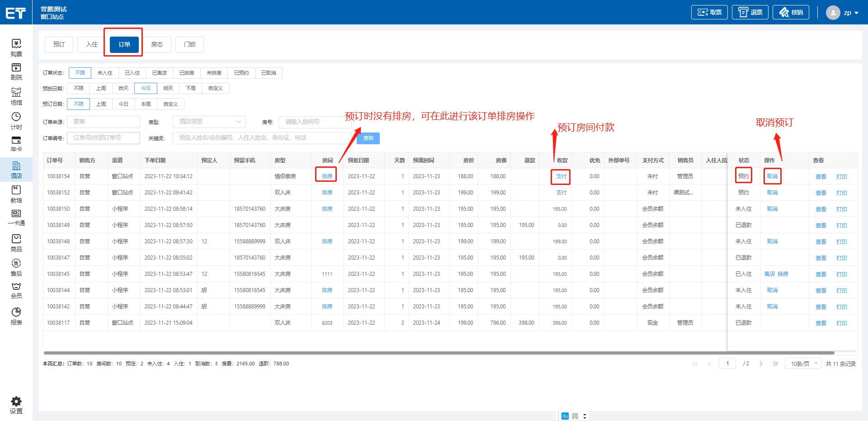Viewport: 868px width, 421px height.
Task: Select 本周 booking date filter
Action: click(x=146, y=104)
